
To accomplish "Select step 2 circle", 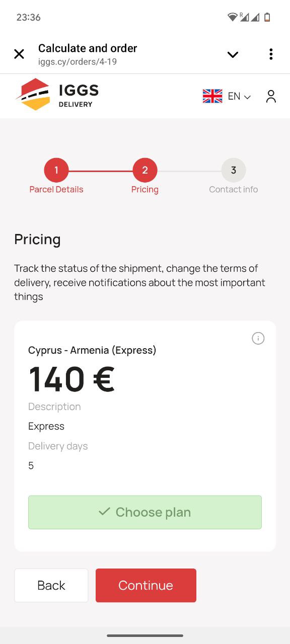I will pyautogui.click(x=145, y=170).
